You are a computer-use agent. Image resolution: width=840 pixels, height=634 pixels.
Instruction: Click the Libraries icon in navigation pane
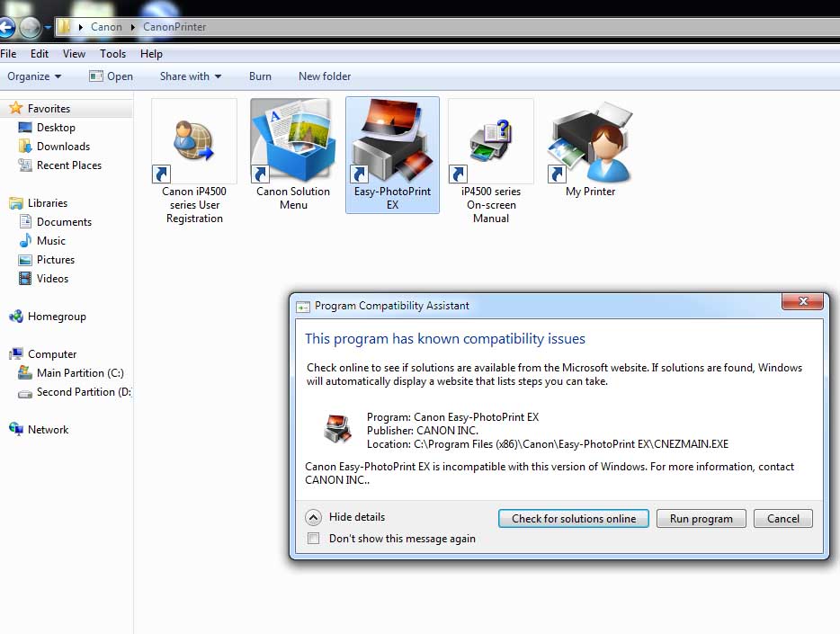click(16, 203)
